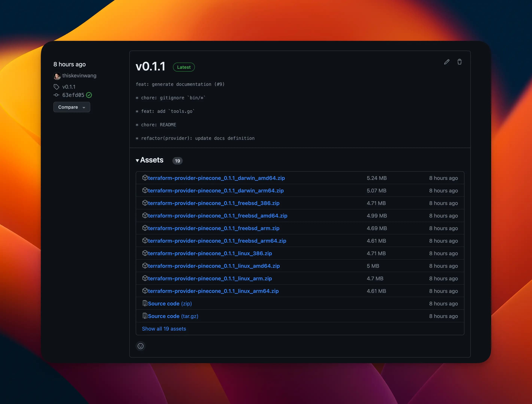Click the tag icon next to v0.1.1
Image resolution: width=532 pixels, height=404 pixels.
[56, 87]
